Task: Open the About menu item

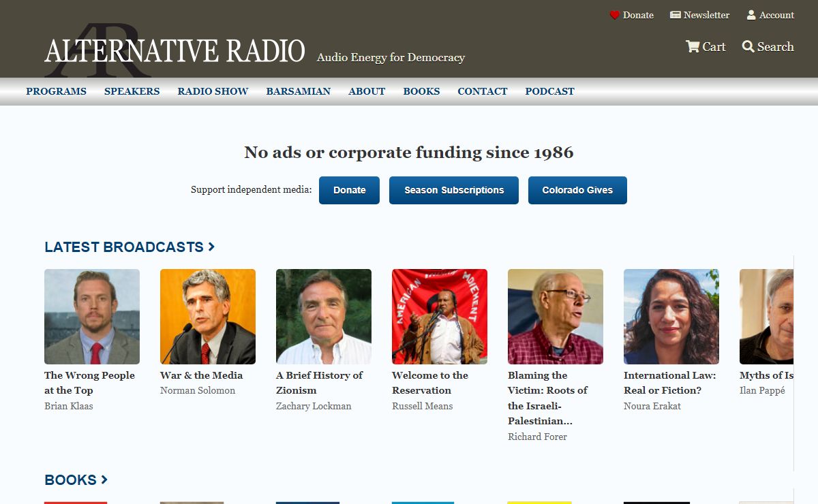Action: coord(367,91)
